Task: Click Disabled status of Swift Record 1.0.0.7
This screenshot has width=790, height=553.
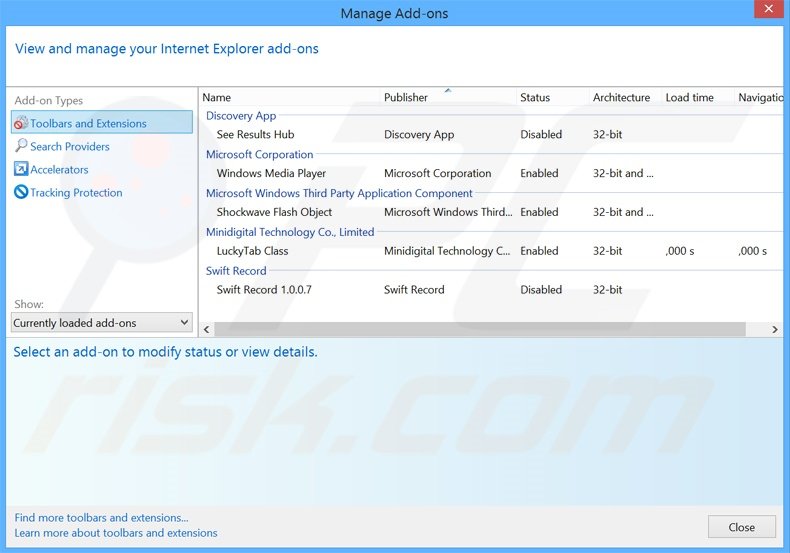Action: pyautogui.click(x=541, y=290)
